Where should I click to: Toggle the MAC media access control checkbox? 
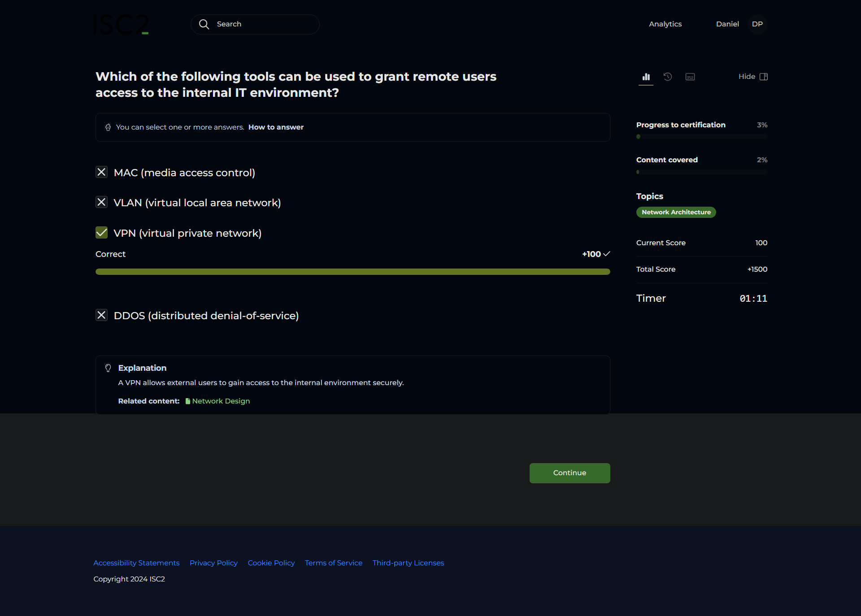[x=102, y=172]
